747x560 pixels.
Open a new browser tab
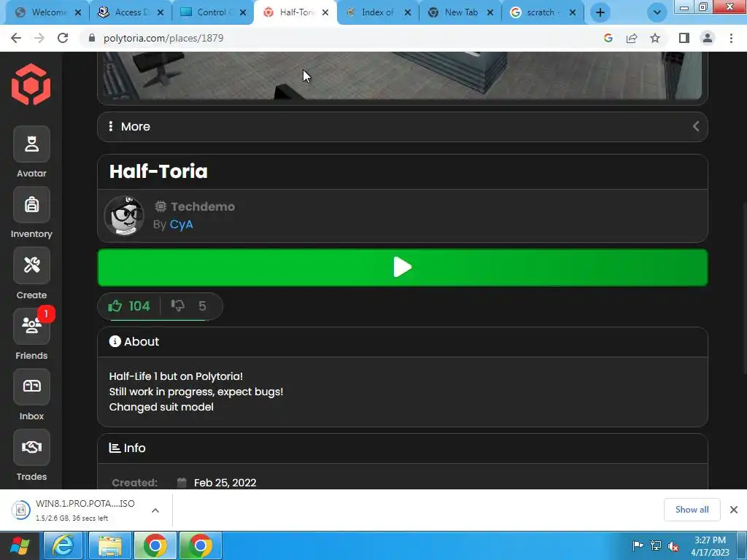(x=600, y=12)
